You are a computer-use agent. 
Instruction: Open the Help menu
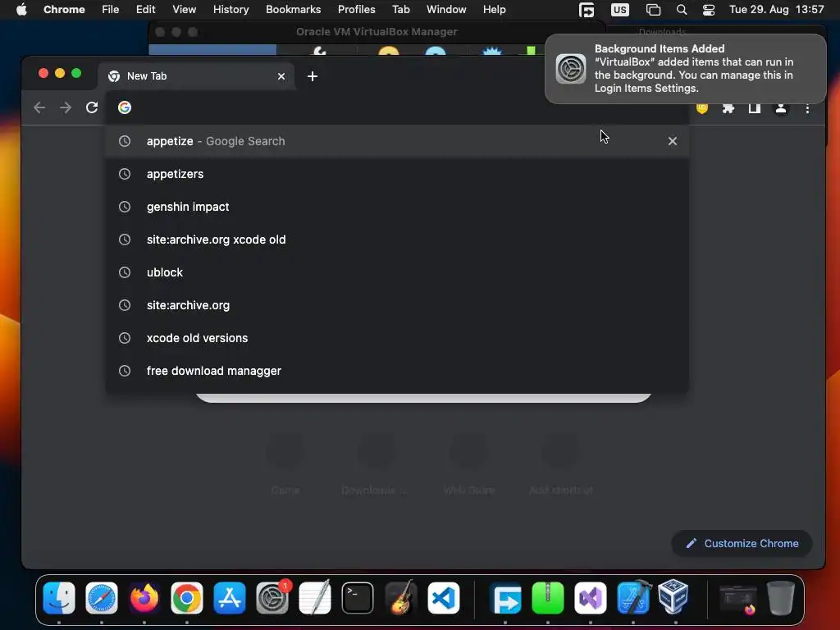pyautogui.click(x=494, y=10)
